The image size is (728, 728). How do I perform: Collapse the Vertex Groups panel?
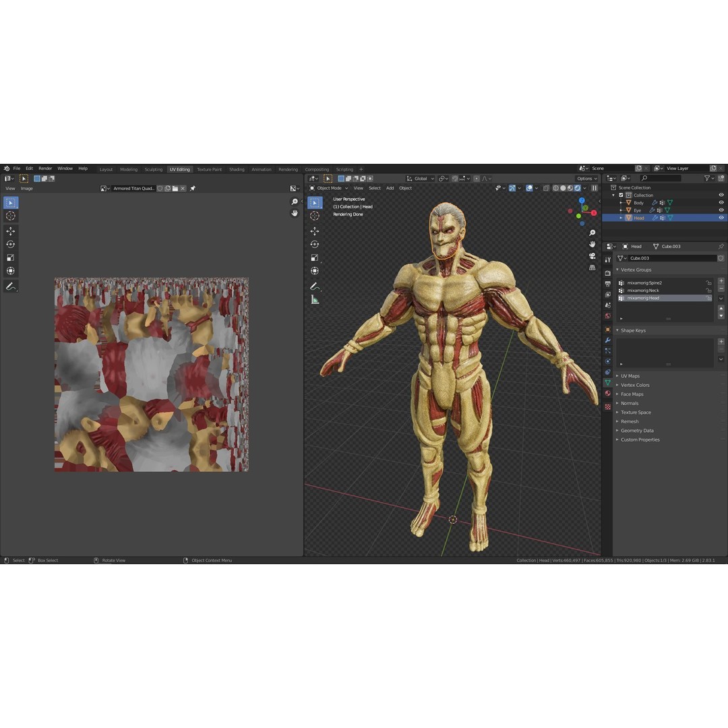pos(636,270)
